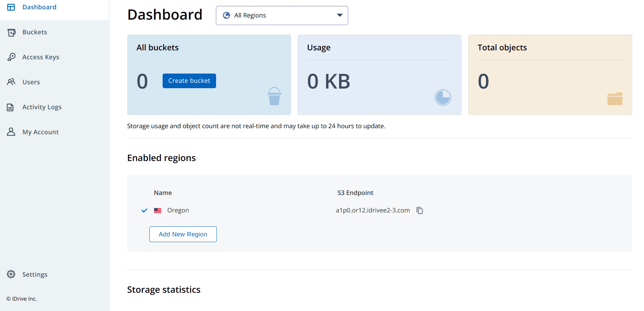The image size is (644, 311).
Task: Click the globe icon in region selector
Action: point(226,15)
